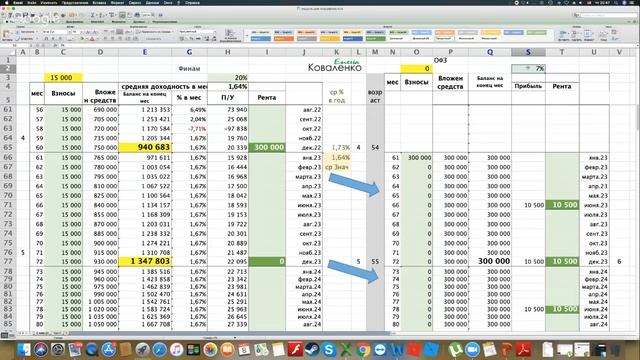The width and height of the screenshot is (640, 360).
Task: Select yellow cell with 1 347 803
Action: [x=145, y=261]
